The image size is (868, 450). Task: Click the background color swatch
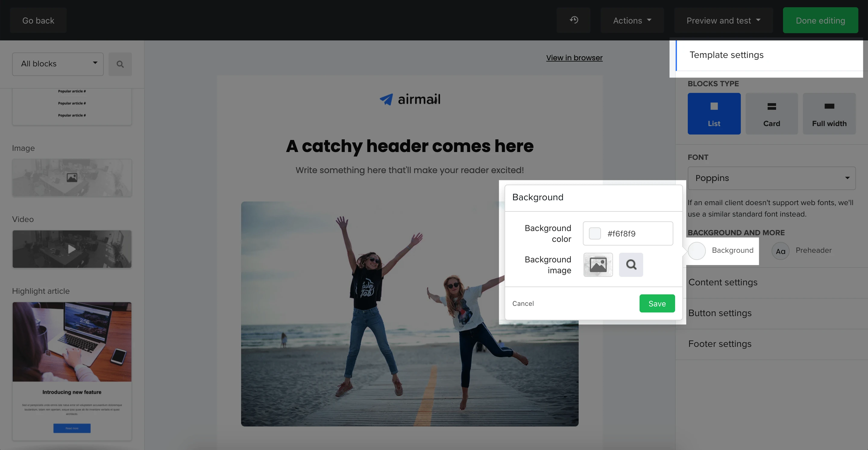[595, 233]
